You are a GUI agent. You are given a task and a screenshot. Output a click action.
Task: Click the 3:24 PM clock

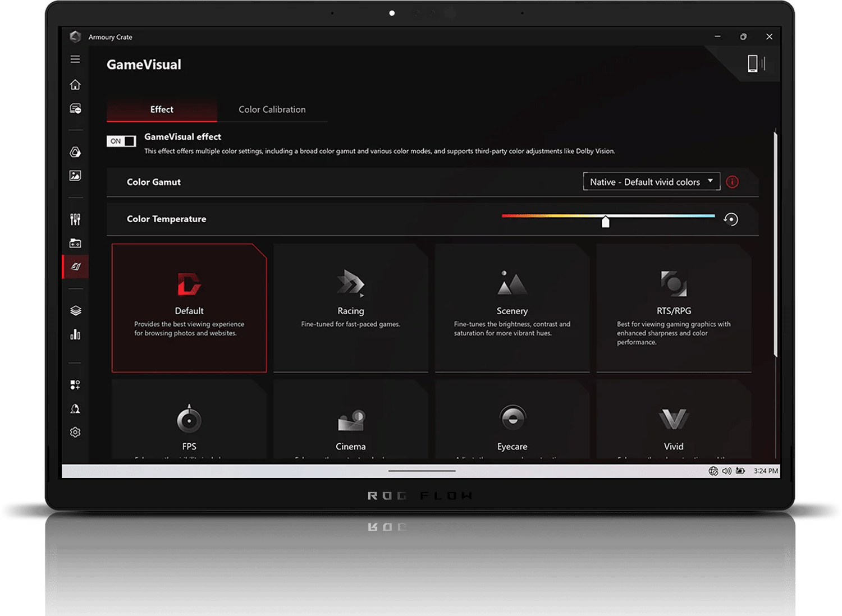pyautogui.click(x=766, y=471)
